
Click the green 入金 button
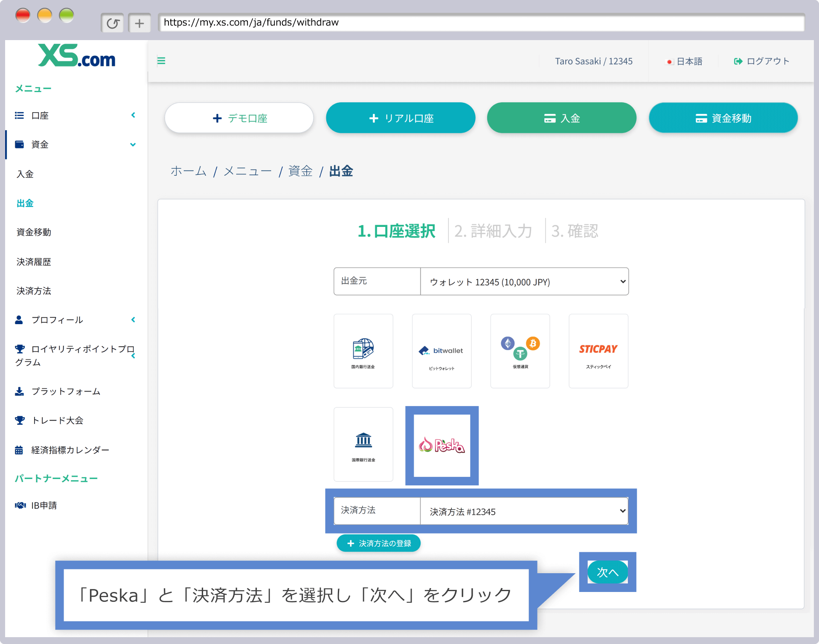[x=562, y=118]
